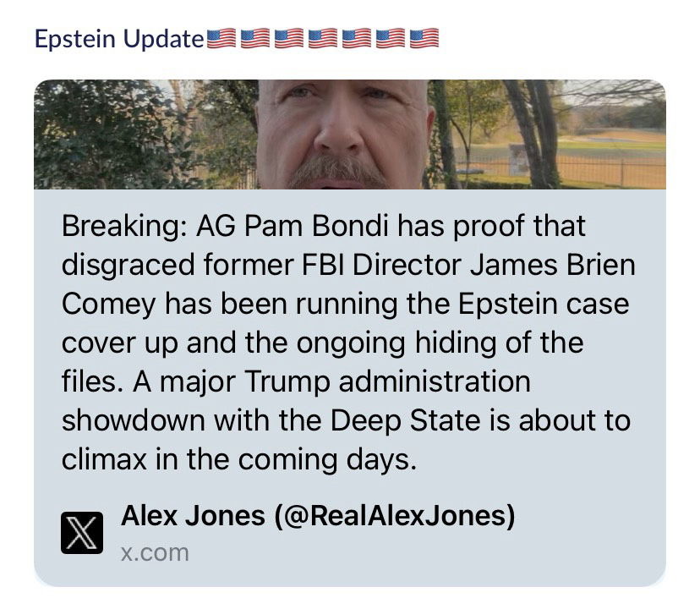Open the link preview video thumbnail
Image resolution: width=700 pixels, height=598 pixels.
[x=349, y=134]
